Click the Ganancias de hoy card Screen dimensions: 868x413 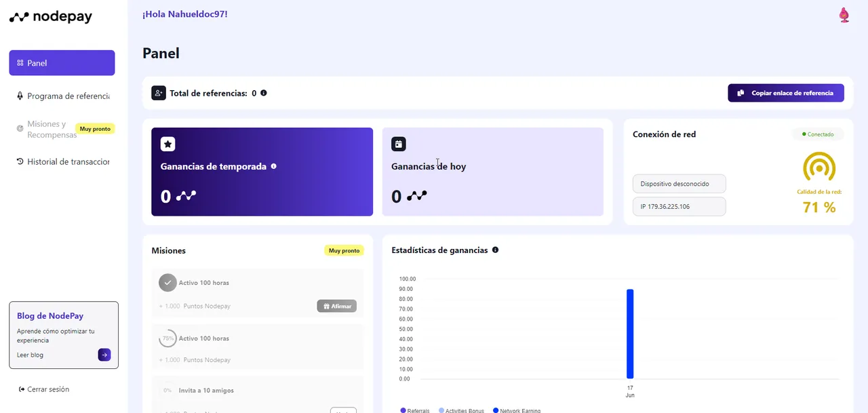coord(493,172)
